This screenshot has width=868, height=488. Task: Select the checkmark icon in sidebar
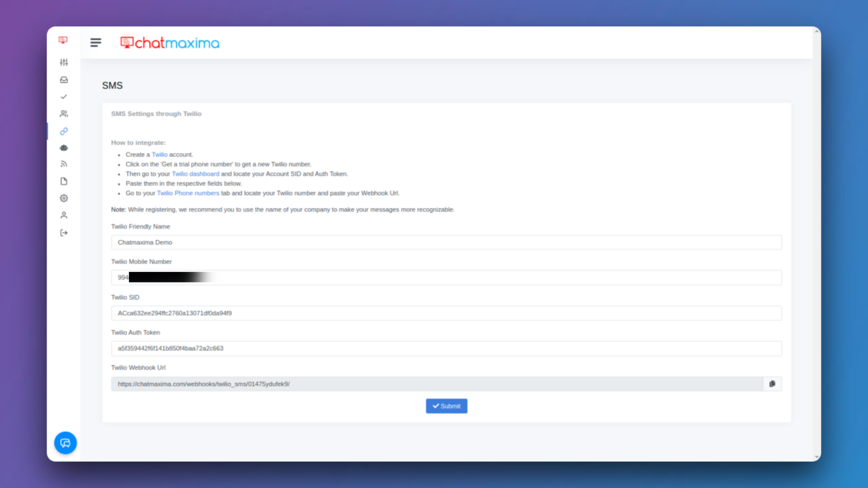(x=64, y=97)
